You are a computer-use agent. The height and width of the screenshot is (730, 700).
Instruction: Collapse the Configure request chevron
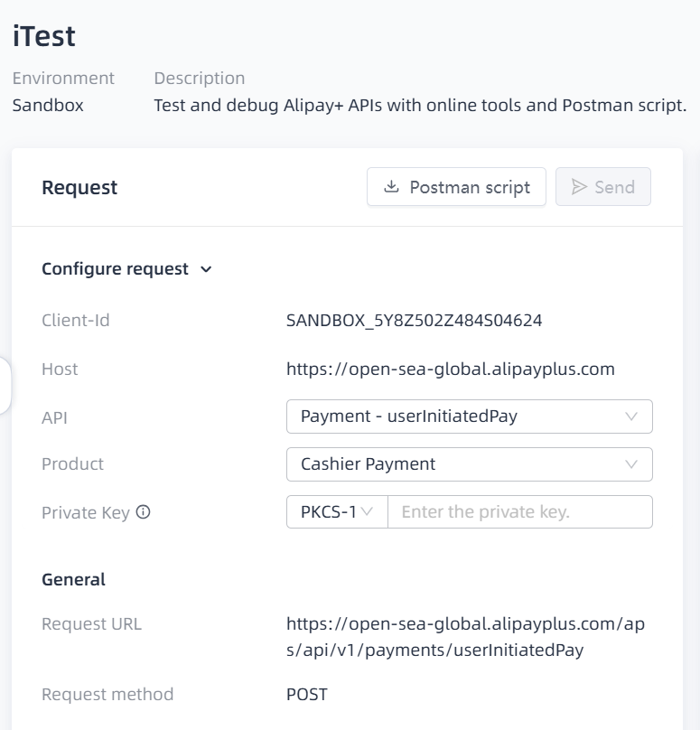click(206, 269)
